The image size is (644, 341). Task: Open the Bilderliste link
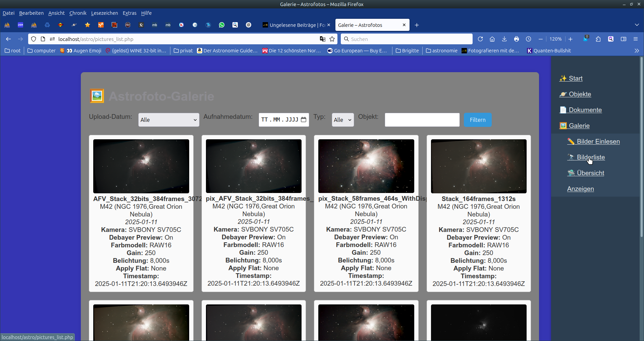[586, 157]
